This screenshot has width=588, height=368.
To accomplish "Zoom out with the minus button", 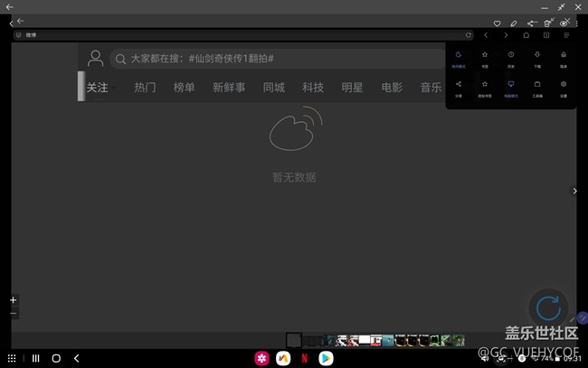I will point(14,313).
